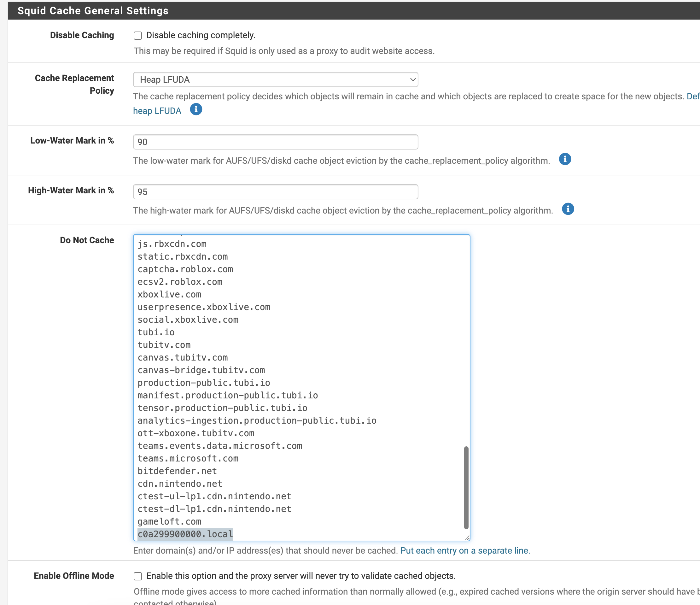Click info icon next to heap LFUDA
This screenshot has width=700, height=605.
[196, 109]
